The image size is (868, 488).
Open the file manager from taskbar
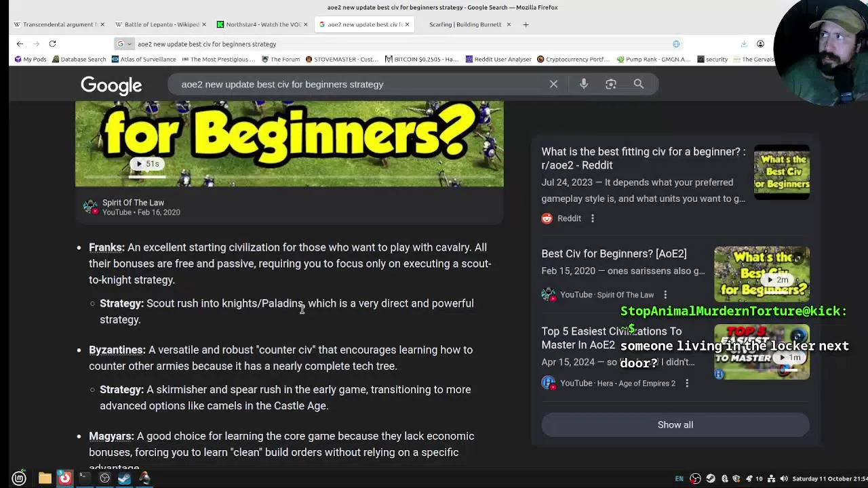(45, 479)
